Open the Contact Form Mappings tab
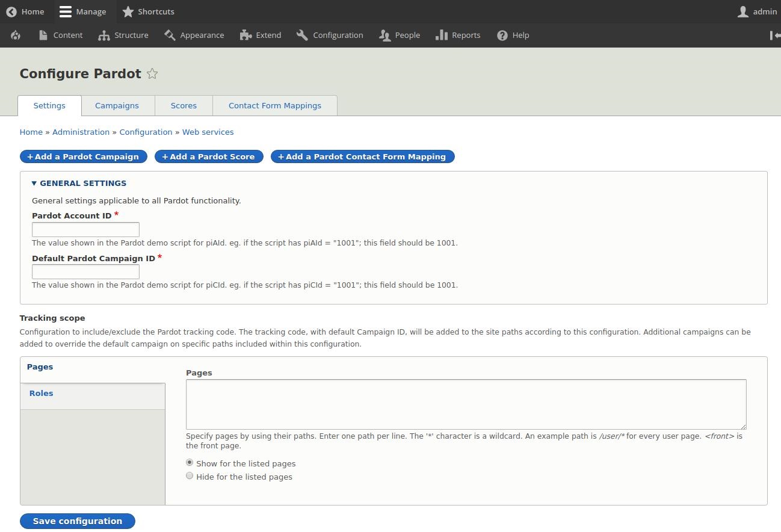 [274, 105]
